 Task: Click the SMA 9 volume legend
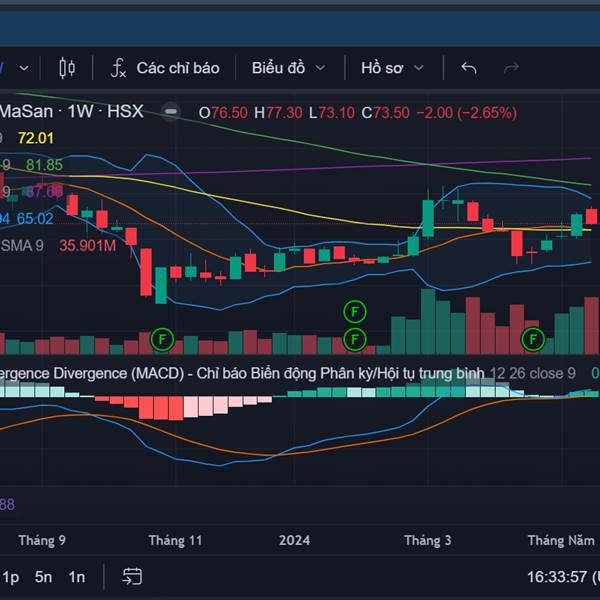point(22,245)
